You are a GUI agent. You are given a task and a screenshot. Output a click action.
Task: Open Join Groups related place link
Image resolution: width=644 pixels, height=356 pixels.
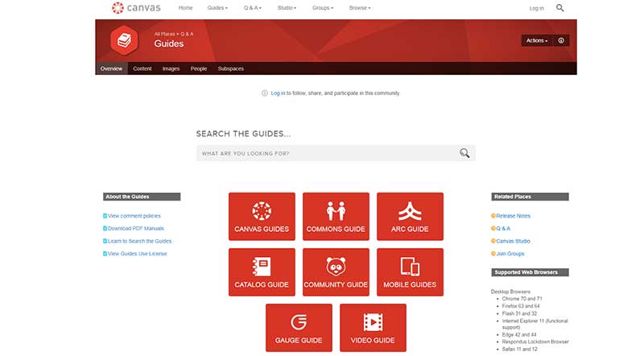(510, 254)
